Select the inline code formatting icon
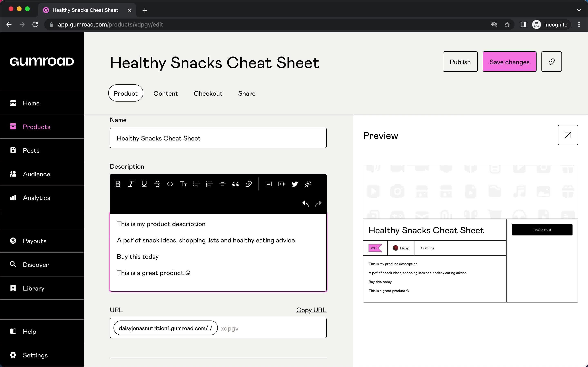Image resolution: width=588 pixels, height=367 pixels. click(x=170, y=184)
